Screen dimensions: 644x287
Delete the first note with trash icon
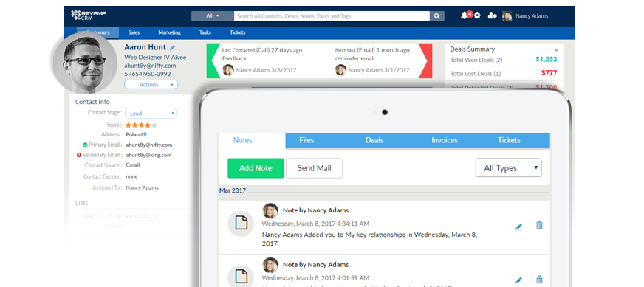(539, 226)
